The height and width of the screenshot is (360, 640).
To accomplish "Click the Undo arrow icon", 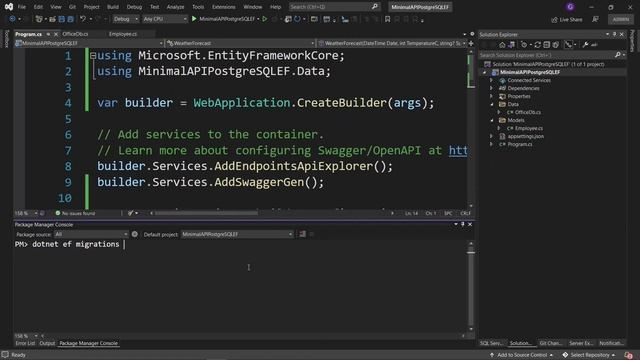I will tap(83, 19).
